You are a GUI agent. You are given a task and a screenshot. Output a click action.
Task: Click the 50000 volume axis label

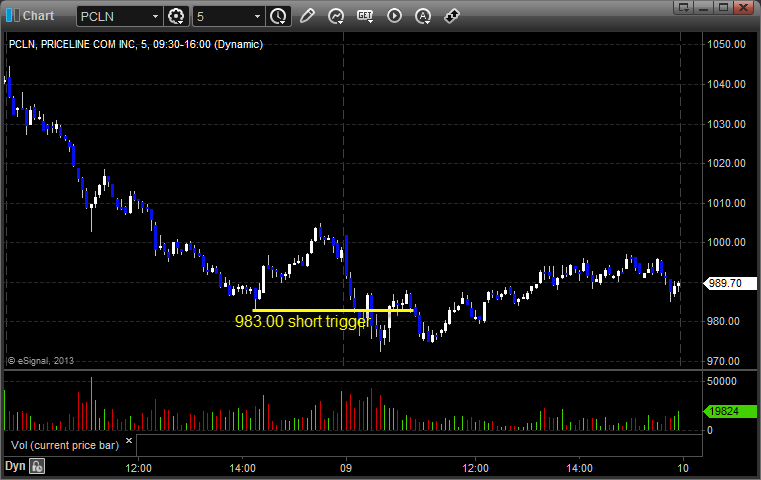coord(722,381)
